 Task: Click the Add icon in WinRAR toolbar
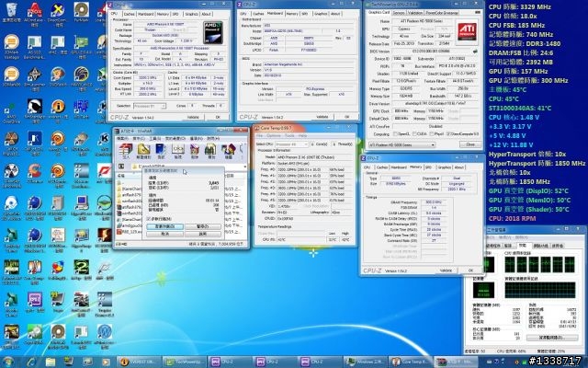point(125,149)
